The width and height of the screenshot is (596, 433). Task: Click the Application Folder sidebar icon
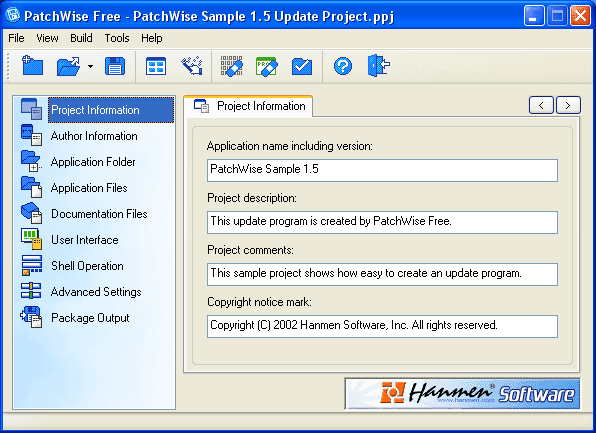tap(31, 161)
